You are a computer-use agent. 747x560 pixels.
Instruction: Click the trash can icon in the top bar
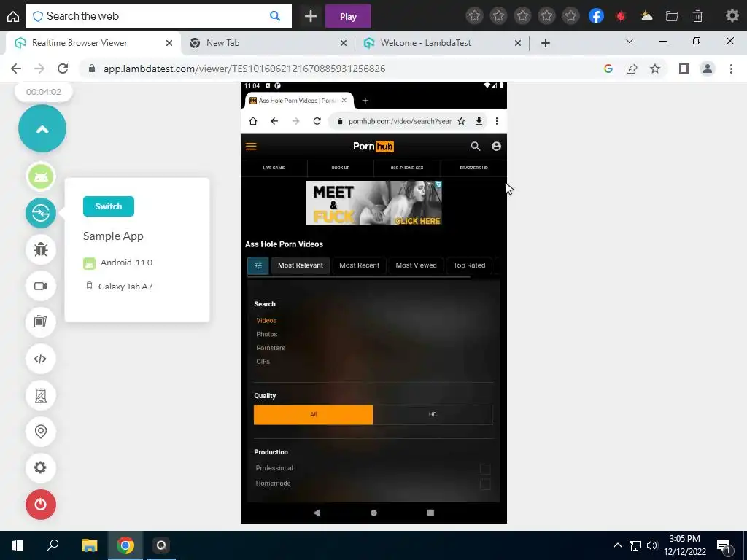point(697,16)
